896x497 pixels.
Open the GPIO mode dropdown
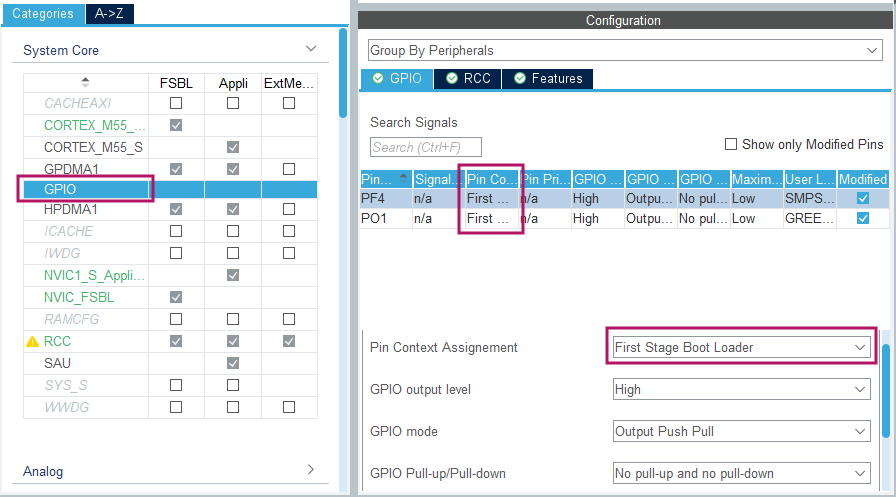click(x=741, y=431)
